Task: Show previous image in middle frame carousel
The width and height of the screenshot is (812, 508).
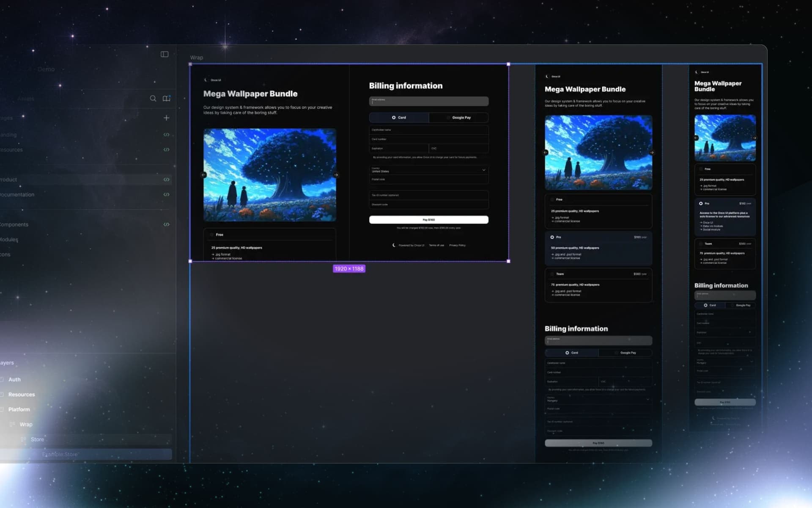Action: (546, 152)
